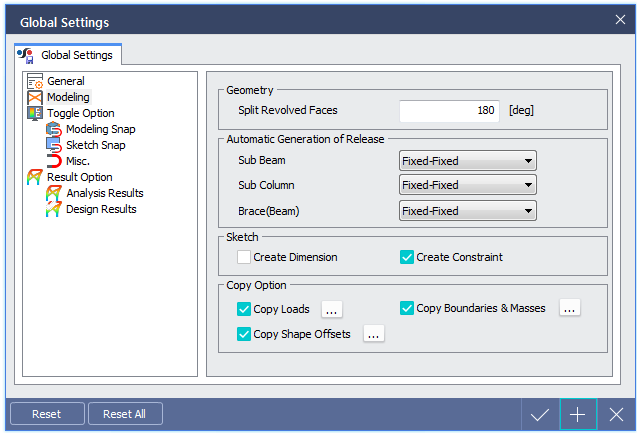Open the Sub Column release dropdown
The image size is (637, 433).
pyautogui.click(x=468, y=185)
